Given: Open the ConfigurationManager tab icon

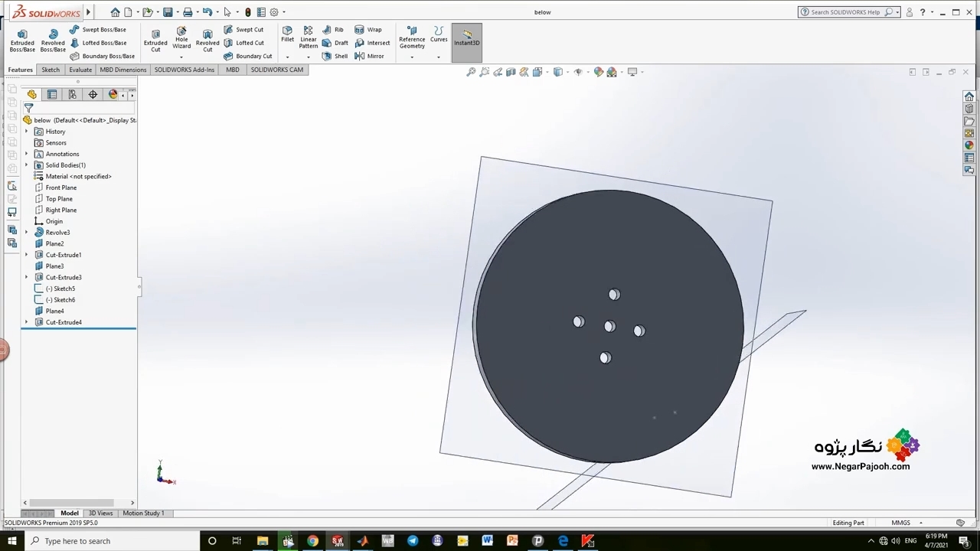Looking at the screenshot, I should tap(72, 94).
